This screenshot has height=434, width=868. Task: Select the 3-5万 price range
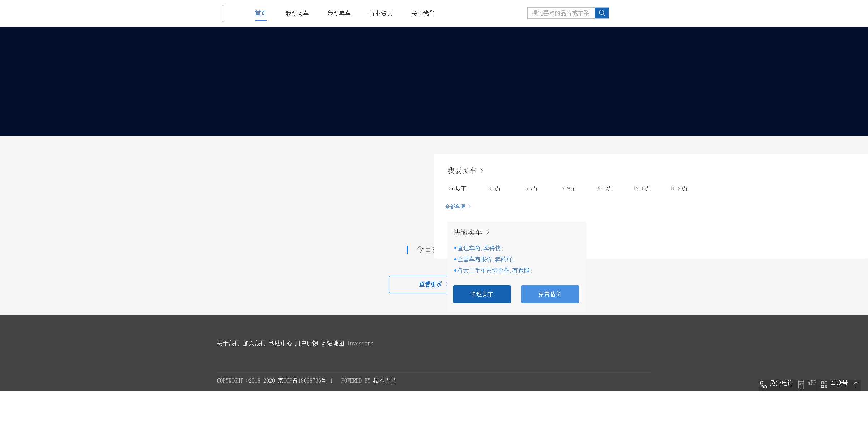[x=494, y=188]
